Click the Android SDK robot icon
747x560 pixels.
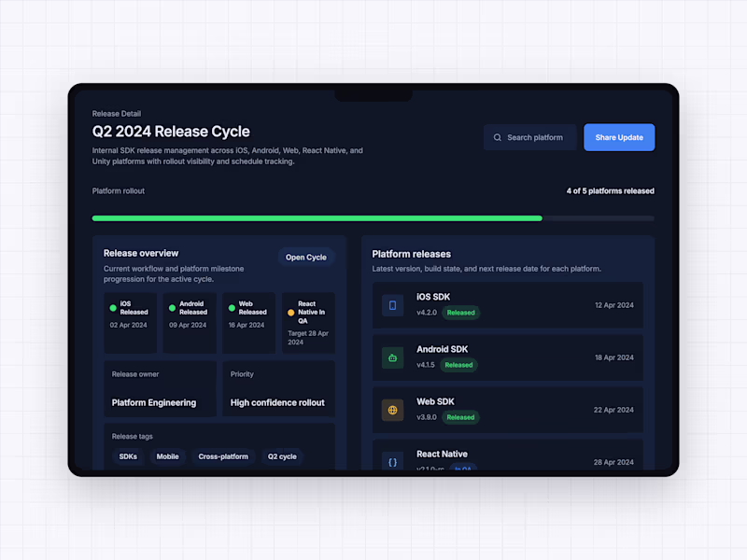pos(392,357)
